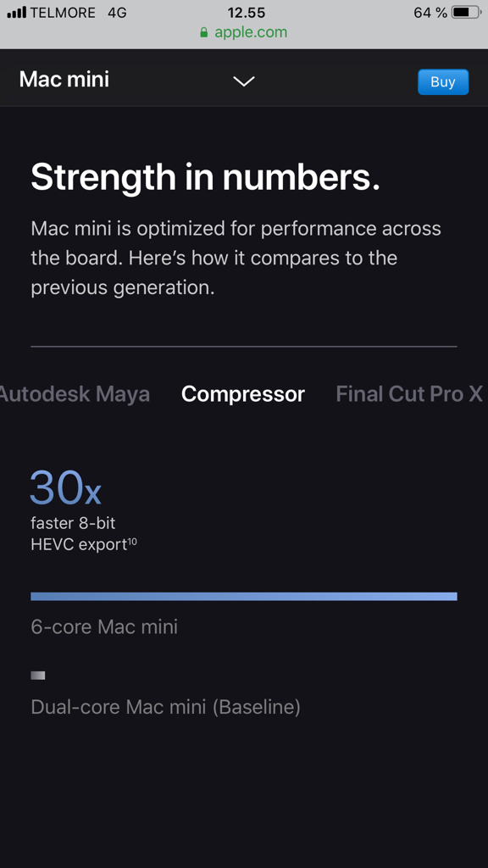Tap the 30x performance figure
The image size is (488, 868).
[x=65, y=487]
